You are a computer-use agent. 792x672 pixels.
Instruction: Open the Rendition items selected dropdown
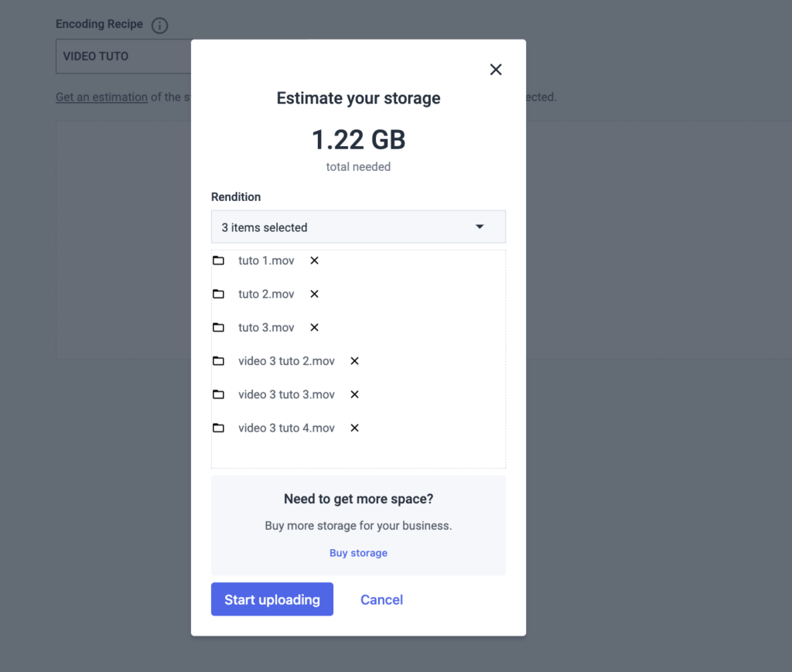(358, 227)
